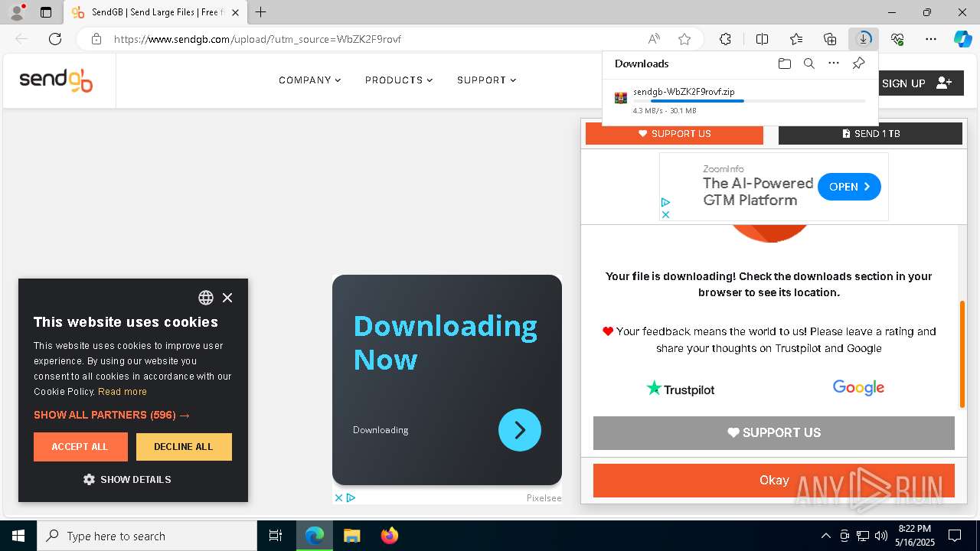Viewport: 980px width, 551px height.
Task: Open the collections icon
Action: tap(830, 39)
